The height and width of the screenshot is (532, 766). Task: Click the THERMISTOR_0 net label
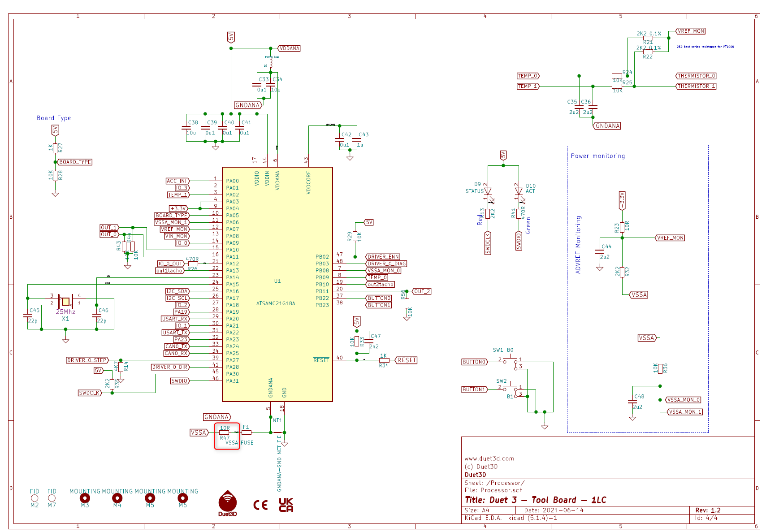click(x=696, y=76)
